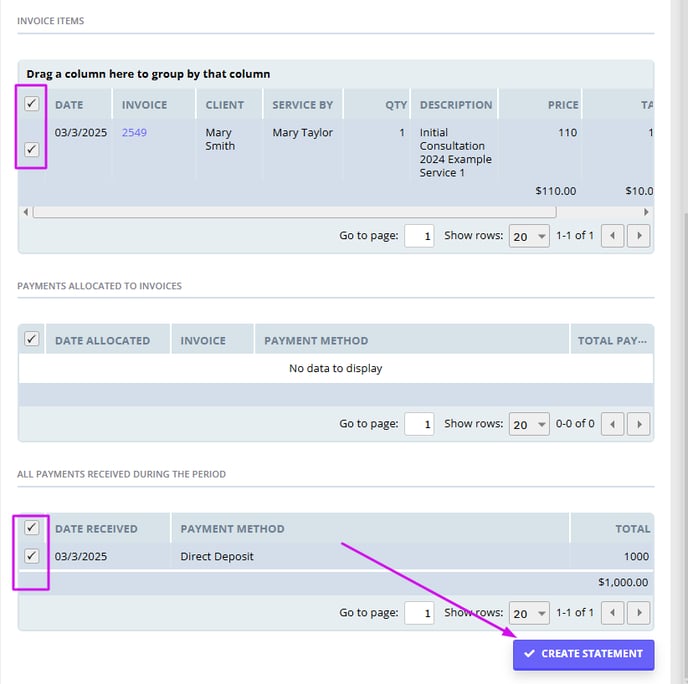This screenshot has width=688, height=684.
Task: Go to next page in All Payments Received pager
Action: [639, 613]
